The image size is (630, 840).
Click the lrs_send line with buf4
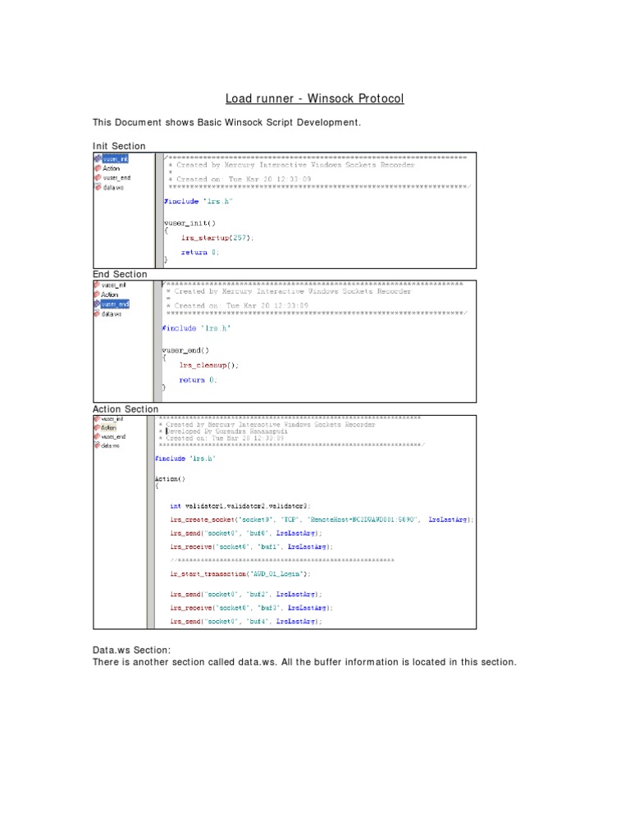pyautogui.click(x=246, y=622)
